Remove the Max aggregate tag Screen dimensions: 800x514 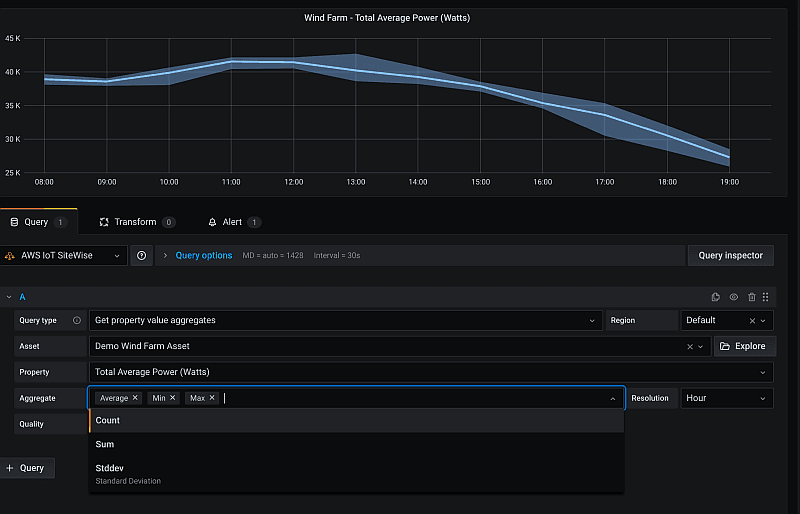pyautogui.click(x=212, y=398)
